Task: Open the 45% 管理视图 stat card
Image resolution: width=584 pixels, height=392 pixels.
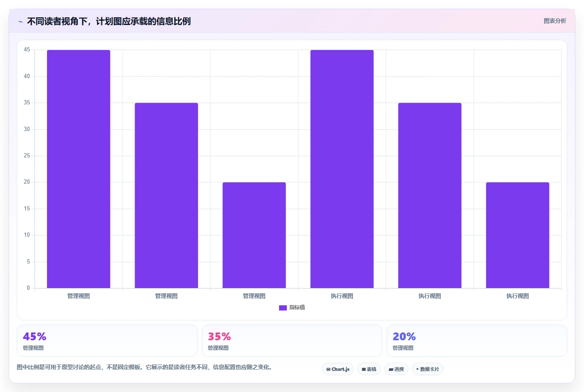Action: [x=107, y=341]
